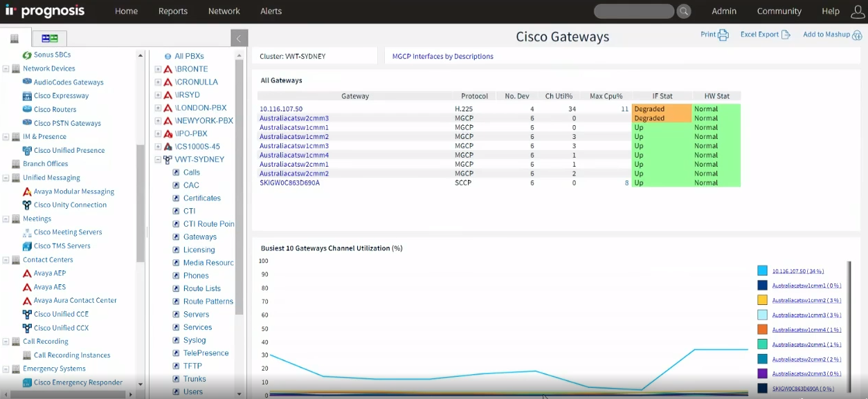Click inside the top search field
Screen dimensions: 868x399
(x=633, y=11)
